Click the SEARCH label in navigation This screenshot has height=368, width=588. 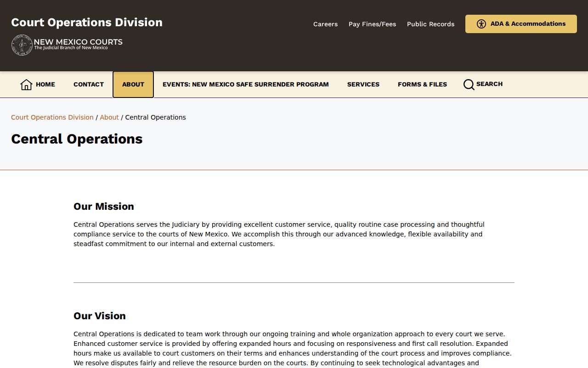click(489, 84)
